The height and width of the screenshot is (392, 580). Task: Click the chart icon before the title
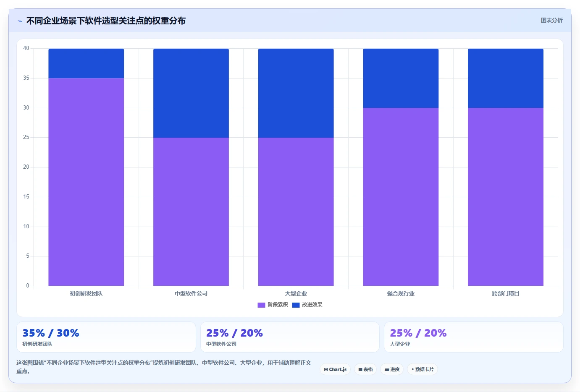tap(20, 21)
